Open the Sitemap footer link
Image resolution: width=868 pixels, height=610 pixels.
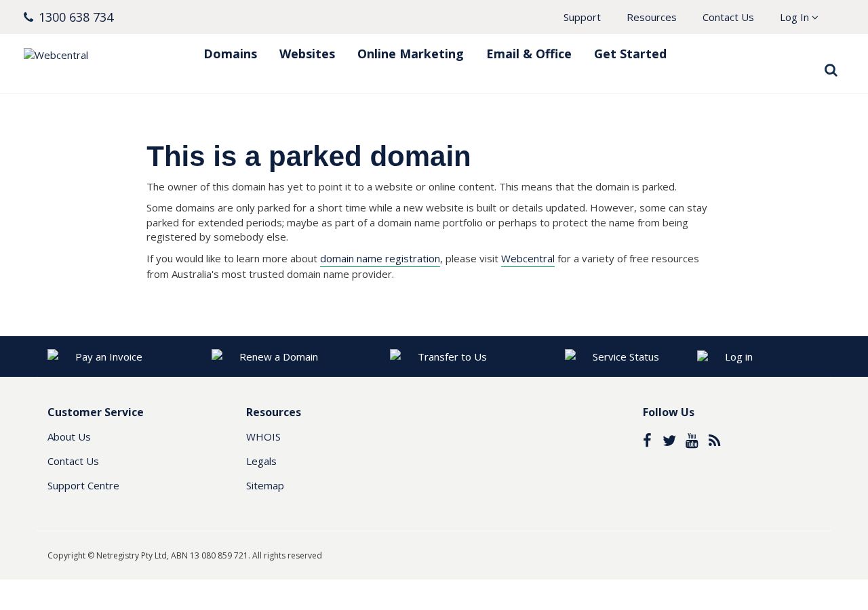coord(265,485)
